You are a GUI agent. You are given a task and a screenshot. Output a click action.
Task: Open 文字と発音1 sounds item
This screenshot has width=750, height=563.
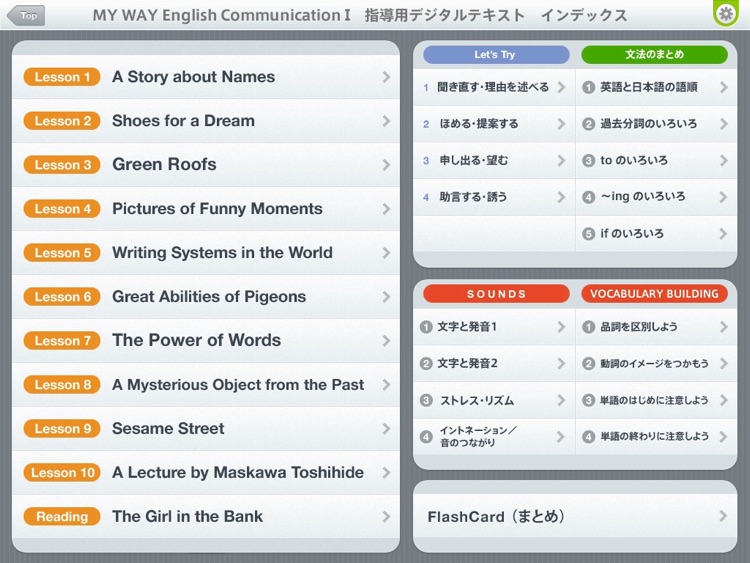point(494,327)
